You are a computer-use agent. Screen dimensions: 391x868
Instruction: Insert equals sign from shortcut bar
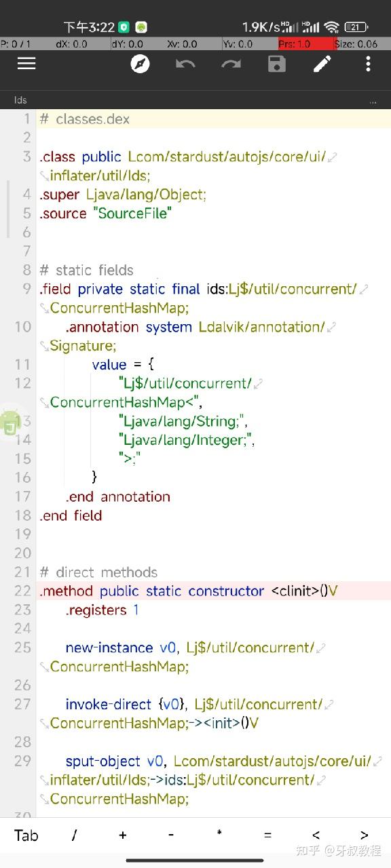pos(267,835)
